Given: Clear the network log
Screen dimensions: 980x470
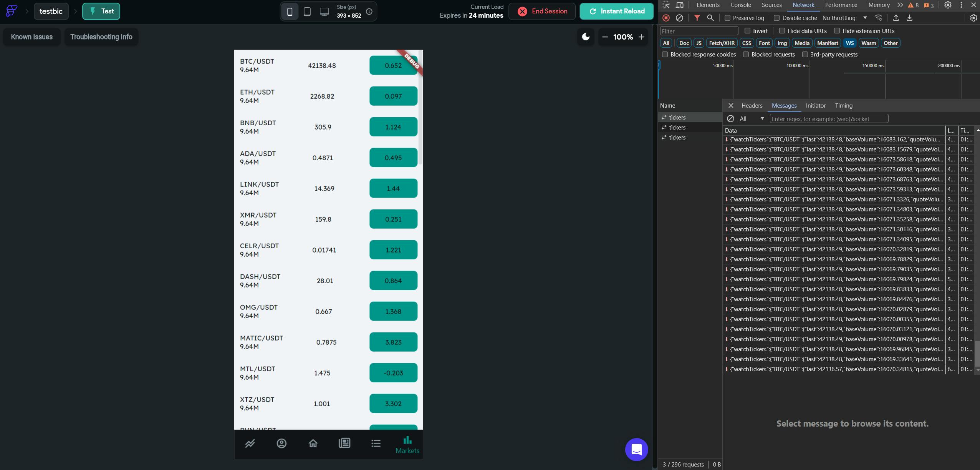Looking at the screenshot, I should click(679, 18).
